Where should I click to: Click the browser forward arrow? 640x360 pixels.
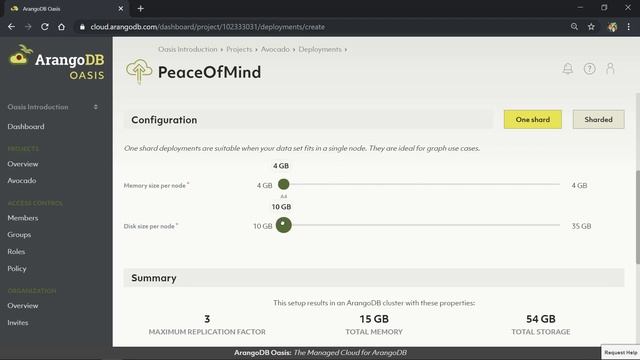tap(28, 27)
